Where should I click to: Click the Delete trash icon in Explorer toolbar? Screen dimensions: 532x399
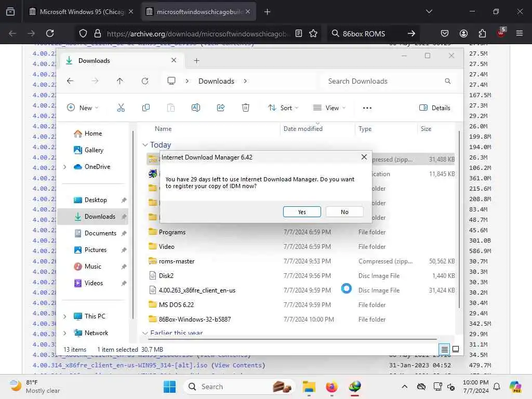click(x=246, y=108)
